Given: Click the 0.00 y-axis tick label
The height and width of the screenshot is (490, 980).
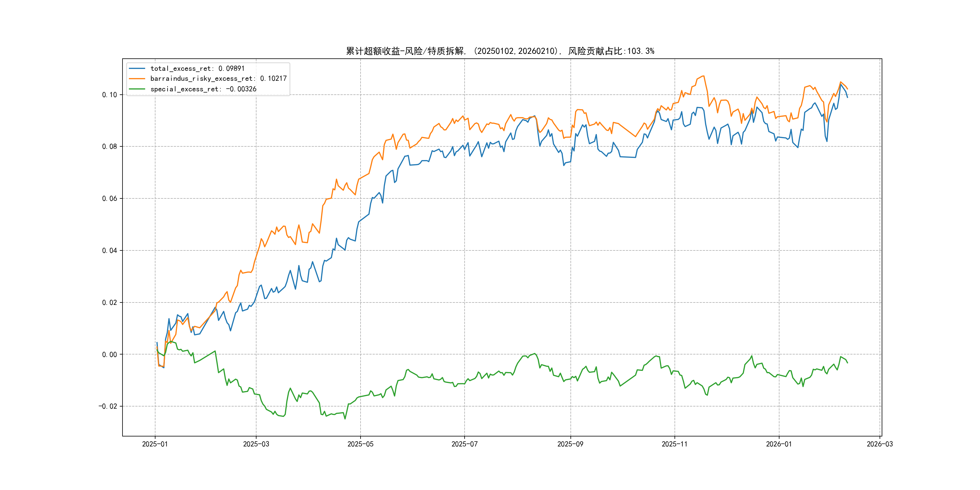Looking at the screenshot, I should click(x=109, y=354).
